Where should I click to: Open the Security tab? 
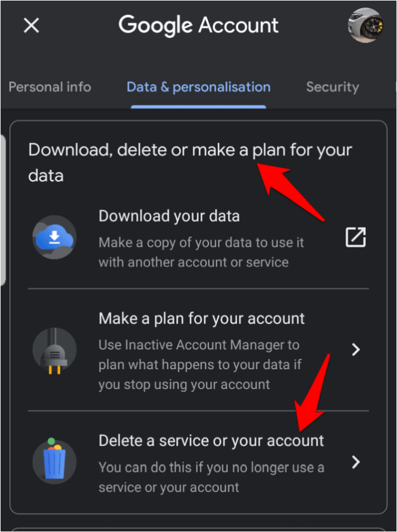[332, 87]
